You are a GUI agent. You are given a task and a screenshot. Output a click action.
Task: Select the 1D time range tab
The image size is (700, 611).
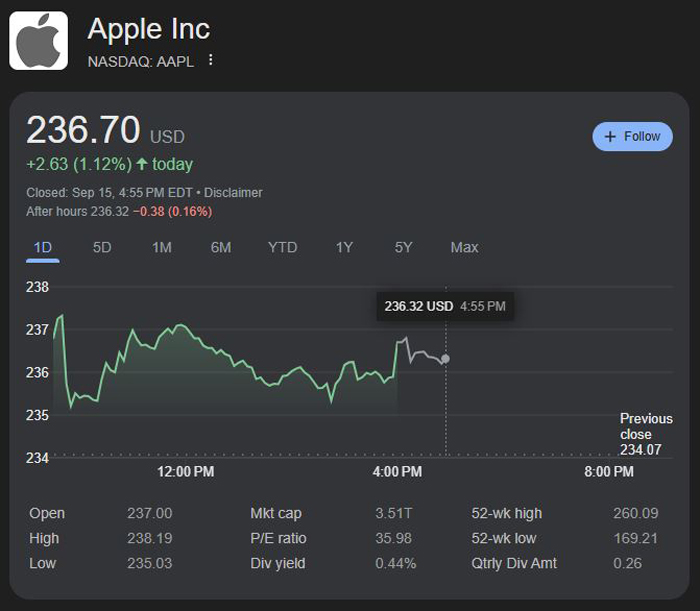pyautogui.click(x=43, y=247)
